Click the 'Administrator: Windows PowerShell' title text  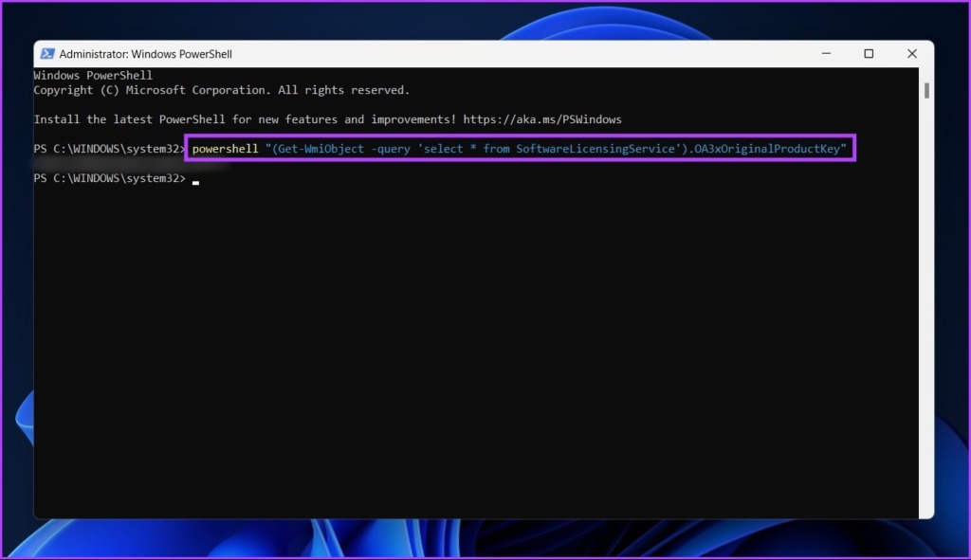tap(145, 54)
